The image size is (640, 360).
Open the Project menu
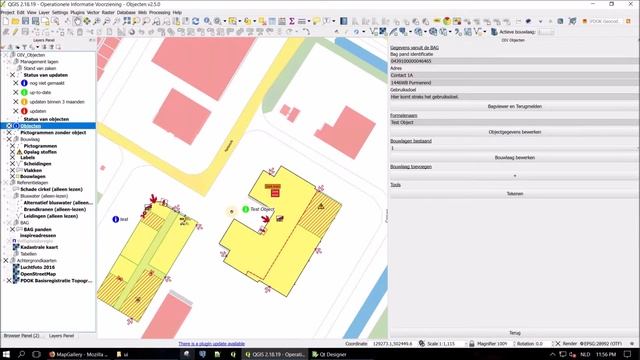(7, 13)
